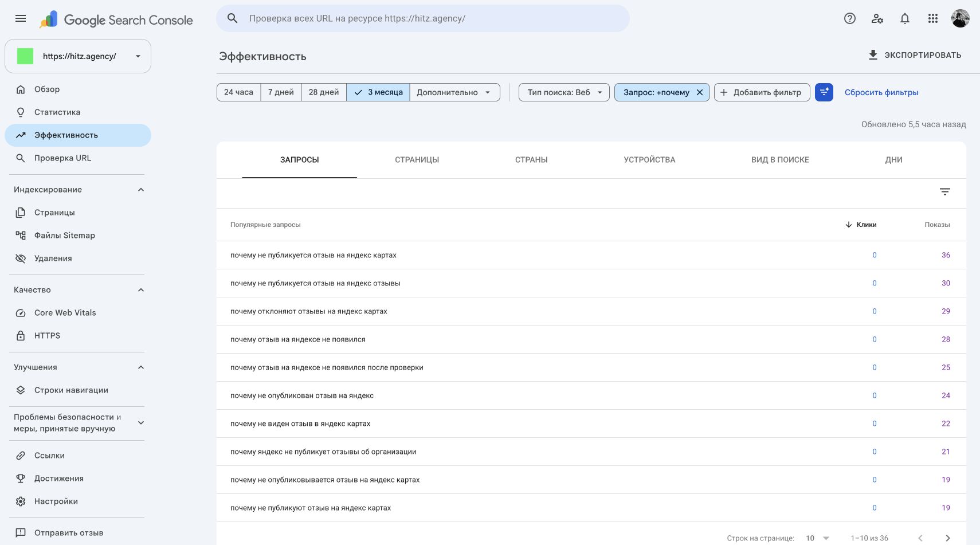This screenshot has width=980, height=545.
Task: Open the property selector https://hitz.agency/
Action: (78, 56)
